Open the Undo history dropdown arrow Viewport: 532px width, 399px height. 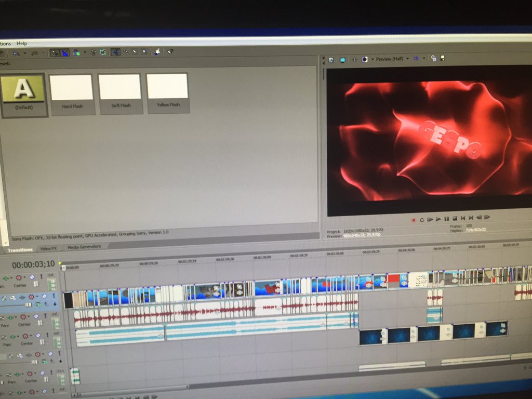25,53
